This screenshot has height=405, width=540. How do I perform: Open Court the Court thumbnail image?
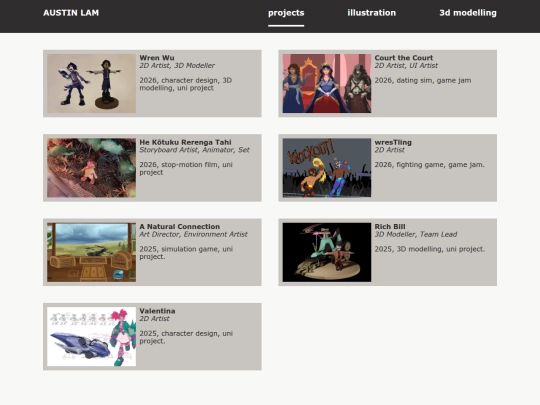[x=327, y=83]
